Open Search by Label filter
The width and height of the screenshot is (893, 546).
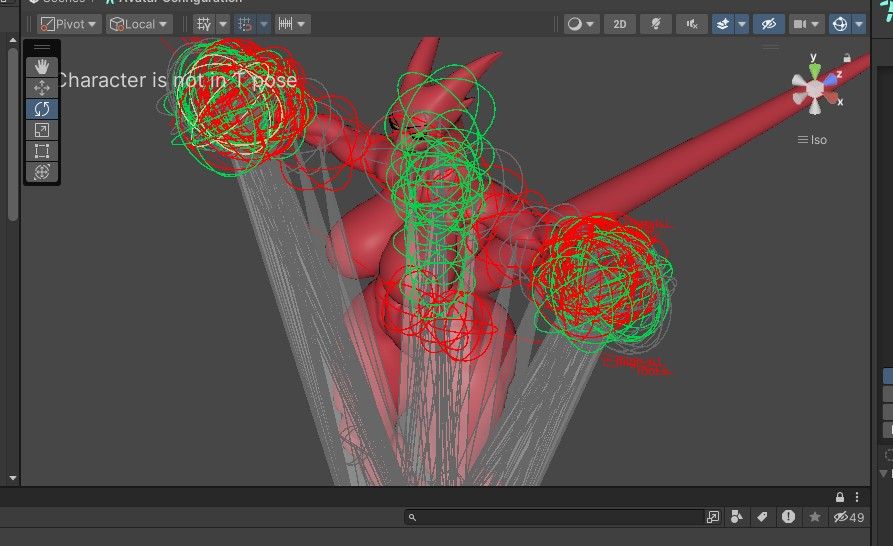762,517
